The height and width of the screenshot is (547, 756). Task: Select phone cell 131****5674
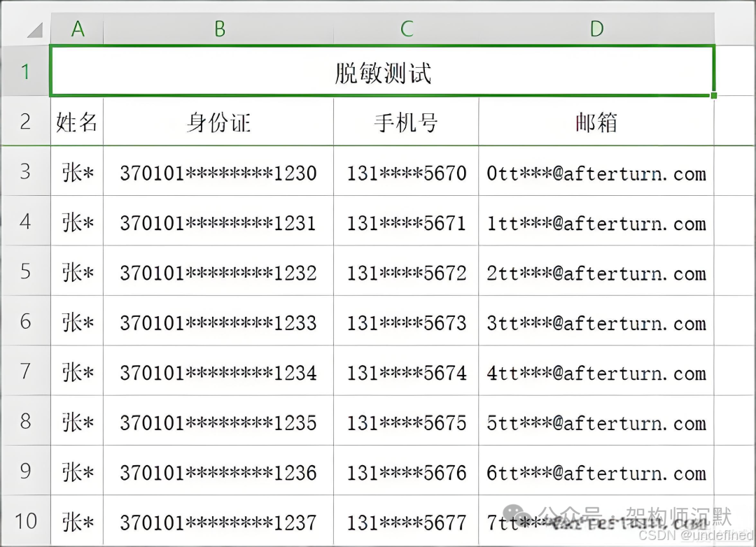pos(406,371)
